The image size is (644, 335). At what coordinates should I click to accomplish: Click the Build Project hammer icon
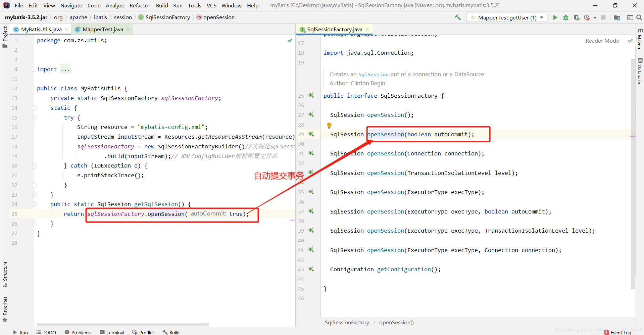[x=458, y=17]
